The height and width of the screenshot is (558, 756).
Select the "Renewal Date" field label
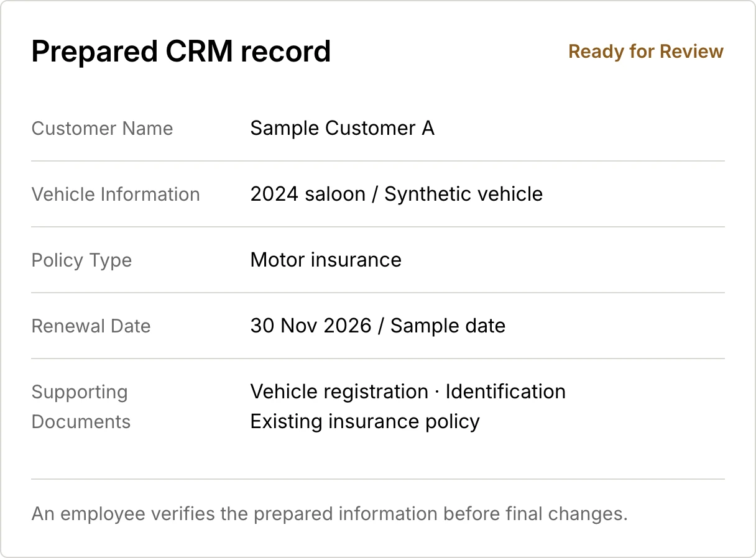91,326
